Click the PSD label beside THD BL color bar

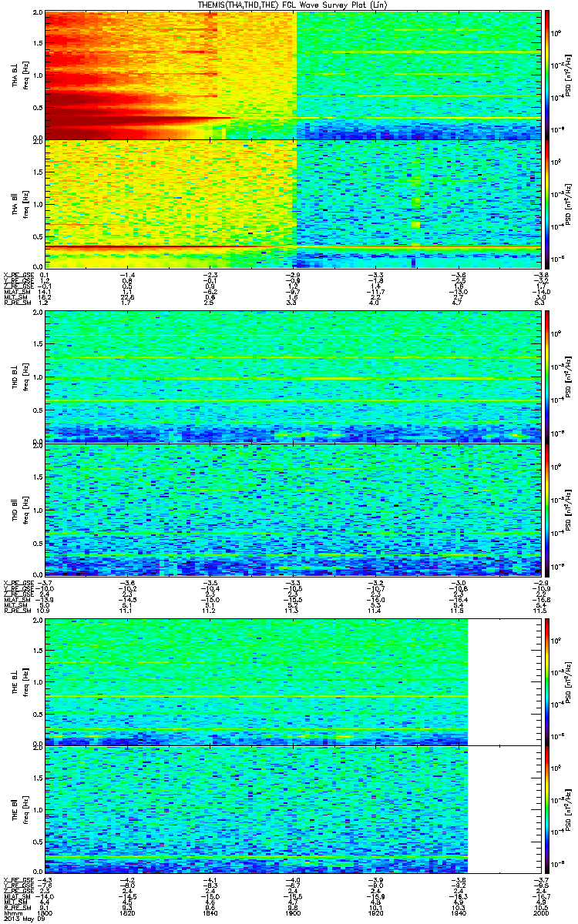click(x=567, y=378)
